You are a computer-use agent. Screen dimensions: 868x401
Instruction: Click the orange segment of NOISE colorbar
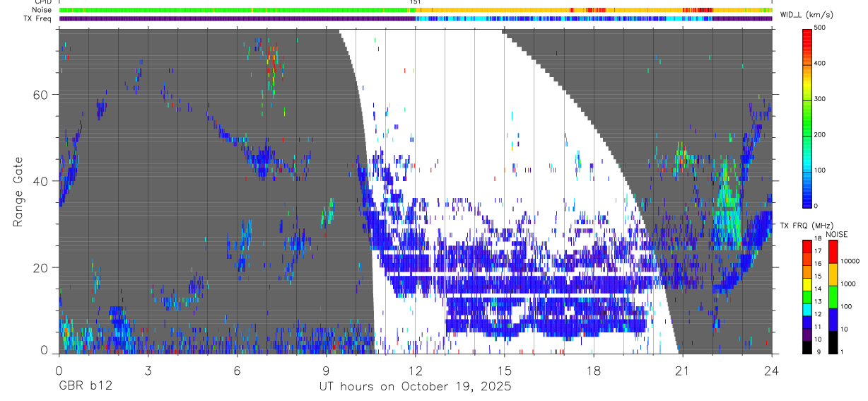click(833, 274)
